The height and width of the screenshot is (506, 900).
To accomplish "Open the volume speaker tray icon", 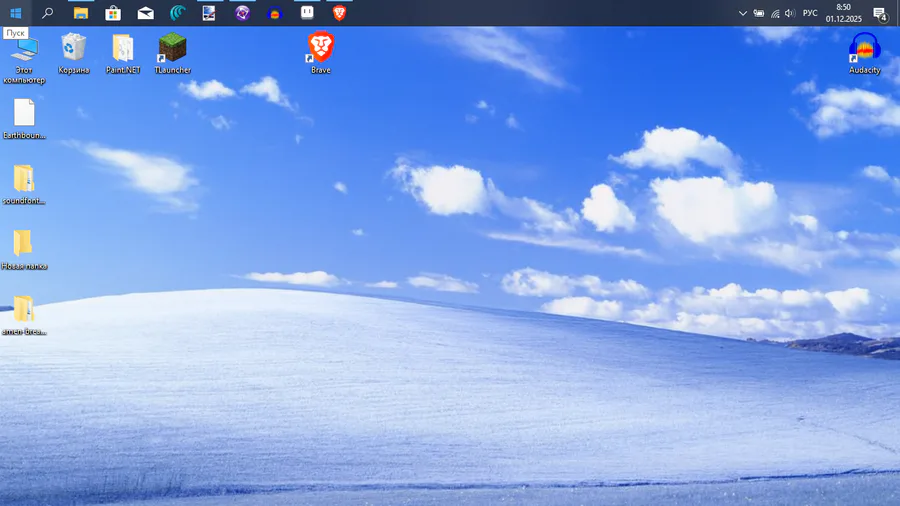I will coord(790,13).
